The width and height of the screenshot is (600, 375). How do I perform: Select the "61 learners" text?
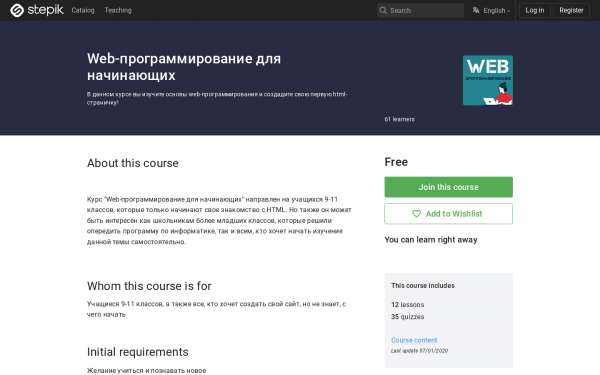[399, 119]
